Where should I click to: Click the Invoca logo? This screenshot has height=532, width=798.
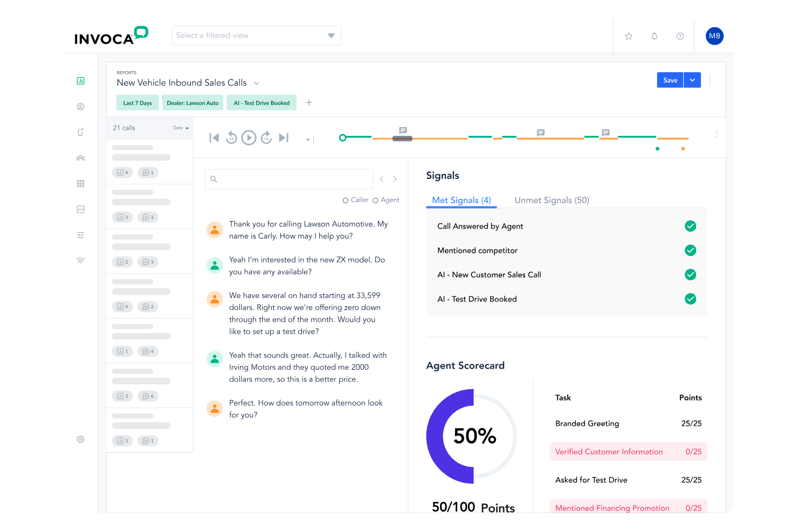(x=111, y=36)
